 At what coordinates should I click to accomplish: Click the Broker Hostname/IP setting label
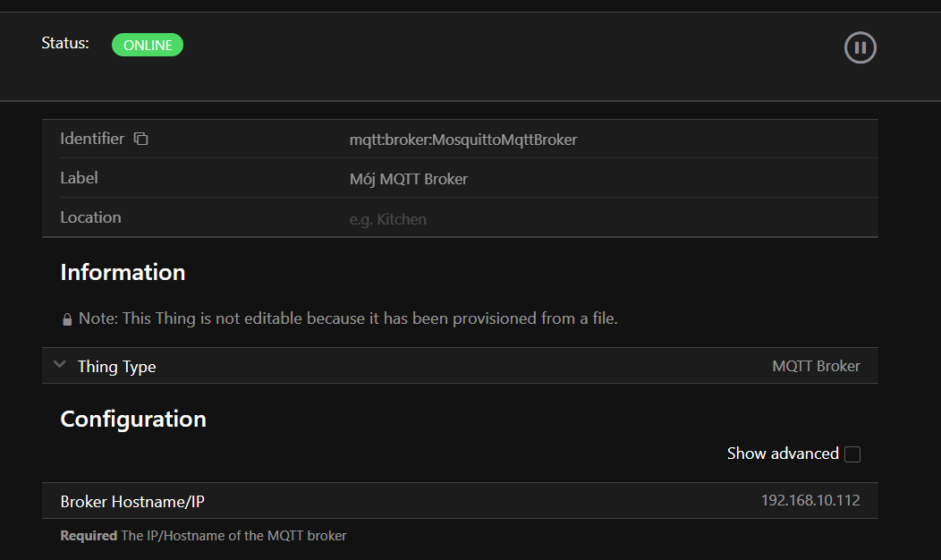pos(132,502)
